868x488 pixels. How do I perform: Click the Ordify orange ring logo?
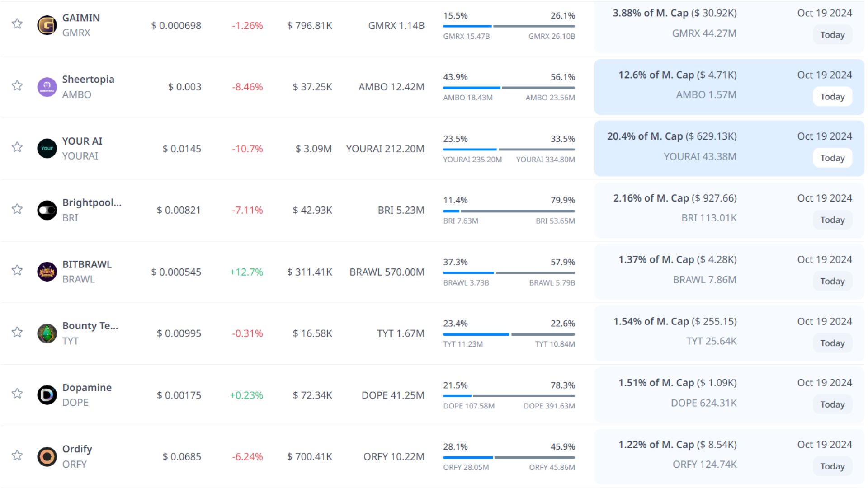tap(47, 456)
